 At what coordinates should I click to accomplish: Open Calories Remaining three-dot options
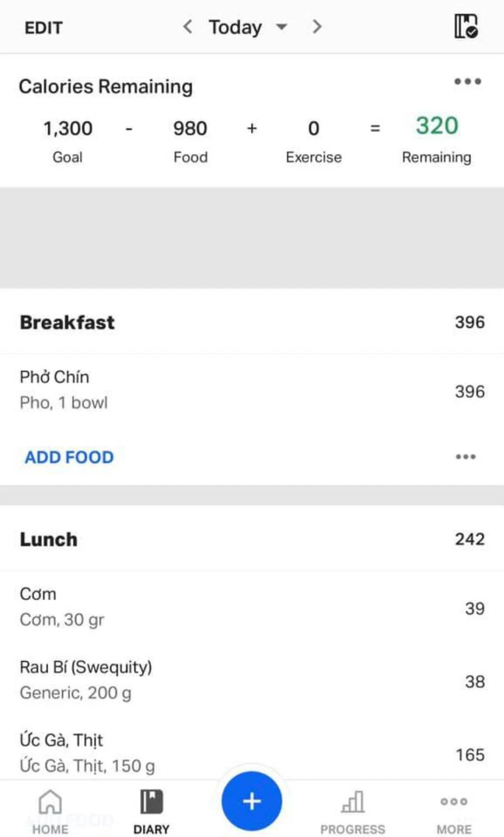[468, 82]
